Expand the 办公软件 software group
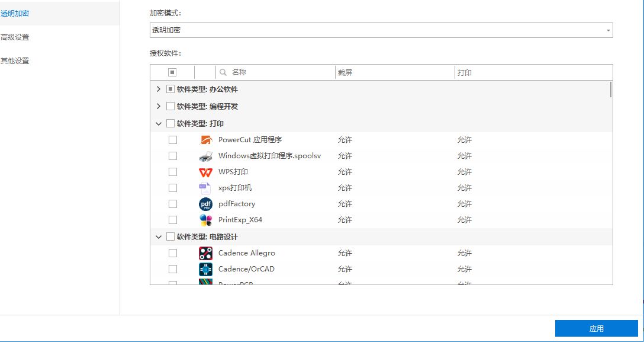 pyautogui.click(x=159, y=89)
